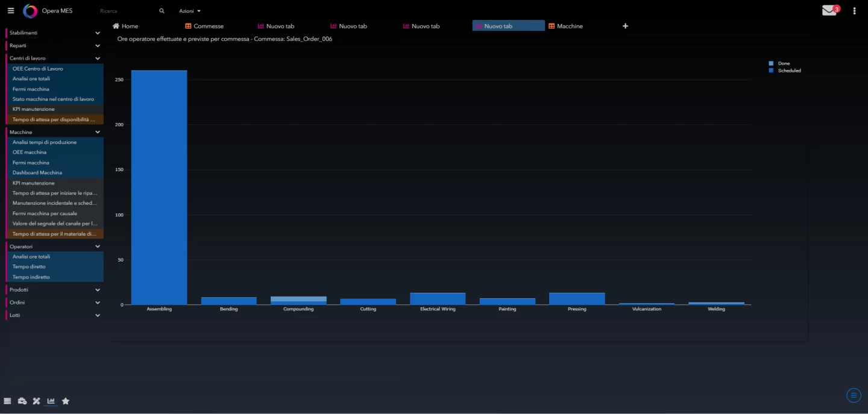This screenshot has width=868, height=414.
Task: Click the Ricerca search field
Action: (127, 11)
